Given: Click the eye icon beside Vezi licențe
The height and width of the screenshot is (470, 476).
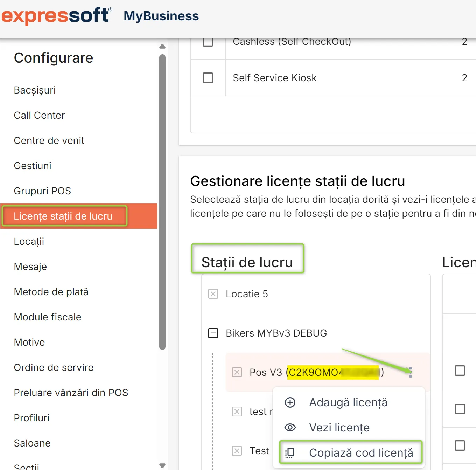Looking at the screenshot, I should coord(290,428).
